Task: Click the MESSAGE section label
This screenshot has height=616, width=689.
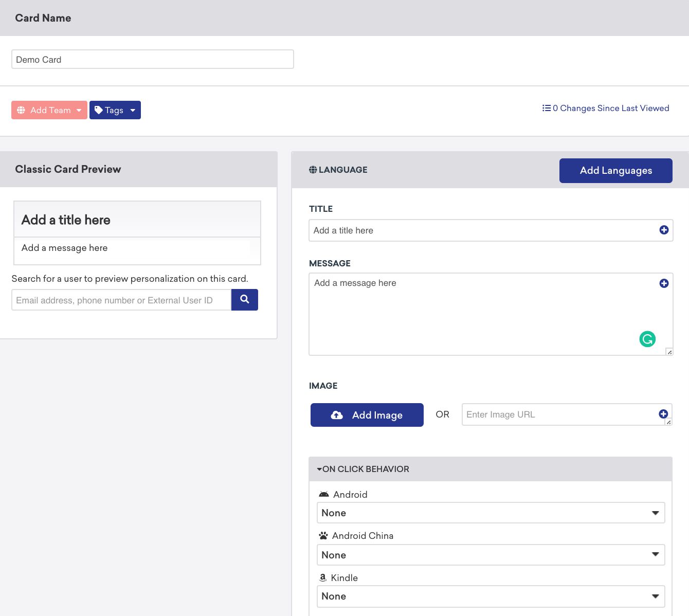Action: 330,263
